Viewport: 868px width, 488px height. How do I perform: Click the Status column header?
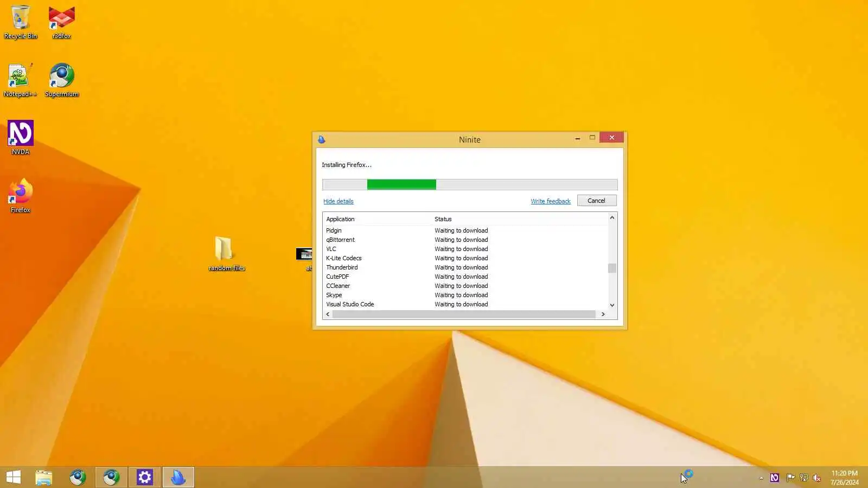[x=443, y=219]
